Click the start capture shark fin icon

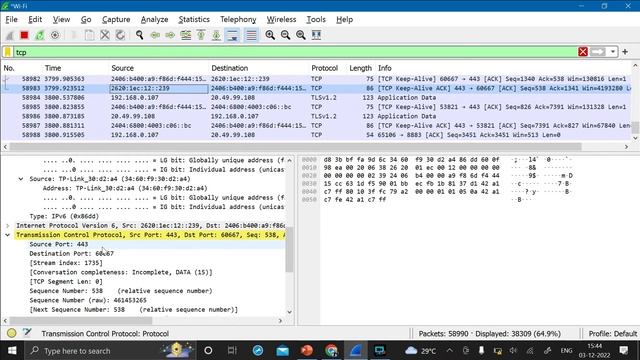tap(9, 36)
